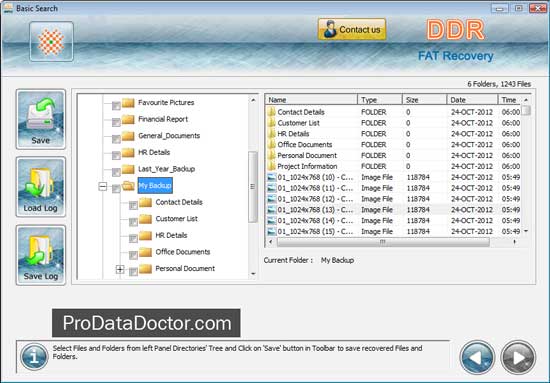Tick the Office Documents tree checkbox
Viewport: 550px width, 383px height.
[x=133, y=255]
